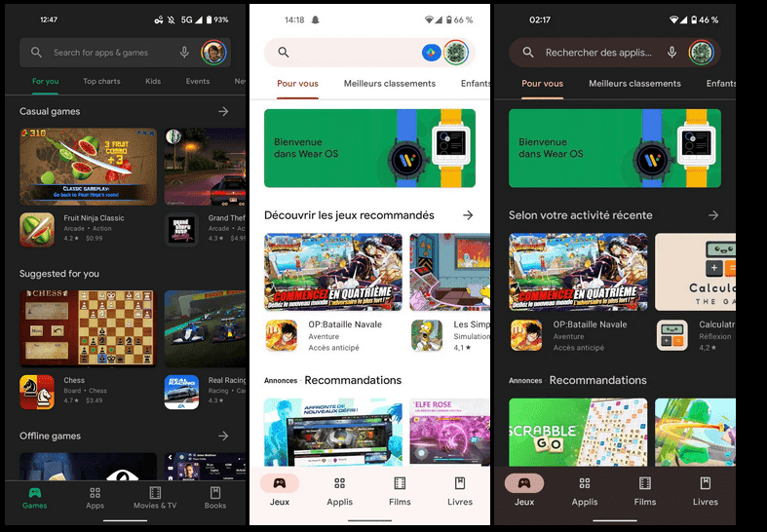Click the Fruit Ninja Classic title text
The image size is (767, 532).
click(94, 218)
